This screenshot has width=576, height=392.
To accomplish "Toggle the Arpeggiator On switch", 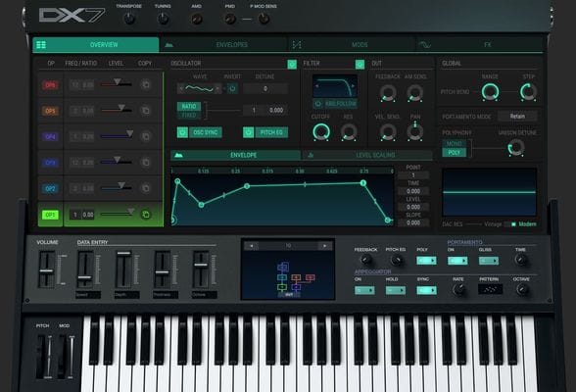I will click(364, 290).
